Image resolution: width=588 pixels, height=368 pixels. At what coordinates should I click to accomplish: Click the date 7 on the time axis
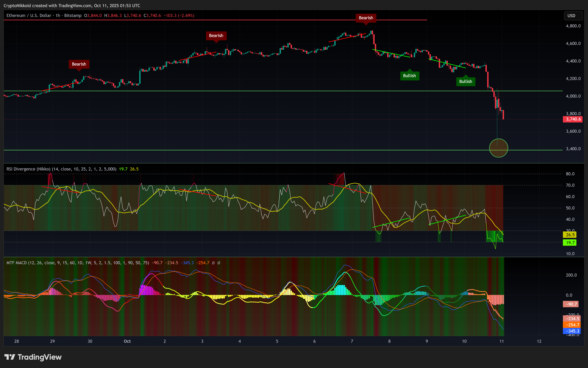coord(352,341)
